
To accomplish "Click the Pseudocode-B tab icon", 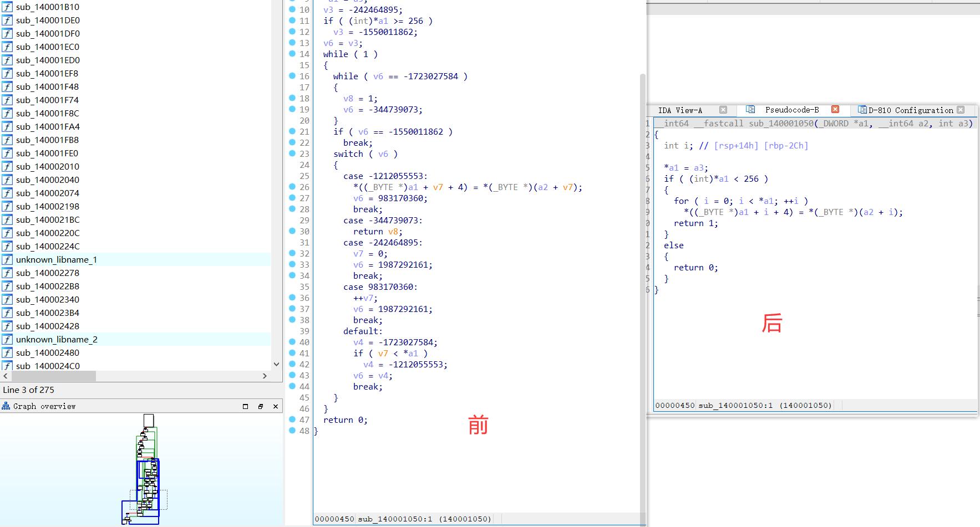I will 750,110.
